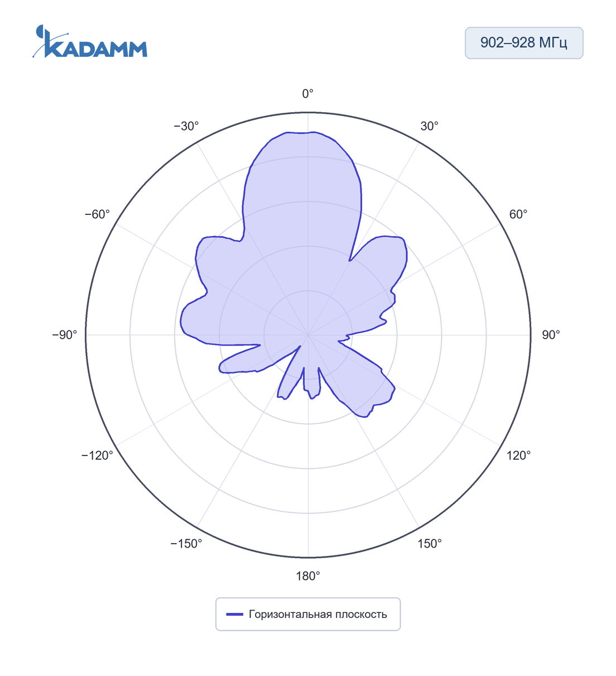Click the 30° angle label
The height and width of the screenshot is (676, 616).
[430, 126]
